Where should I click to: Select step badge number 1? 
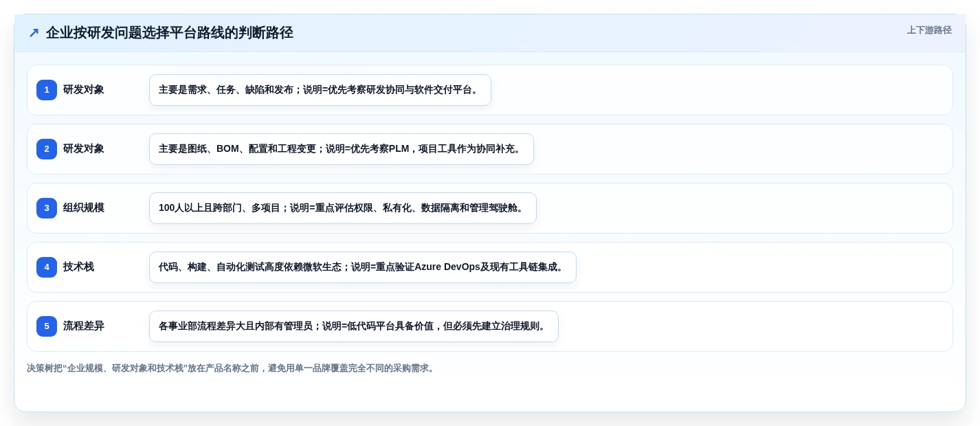click(x=47, y=90)
